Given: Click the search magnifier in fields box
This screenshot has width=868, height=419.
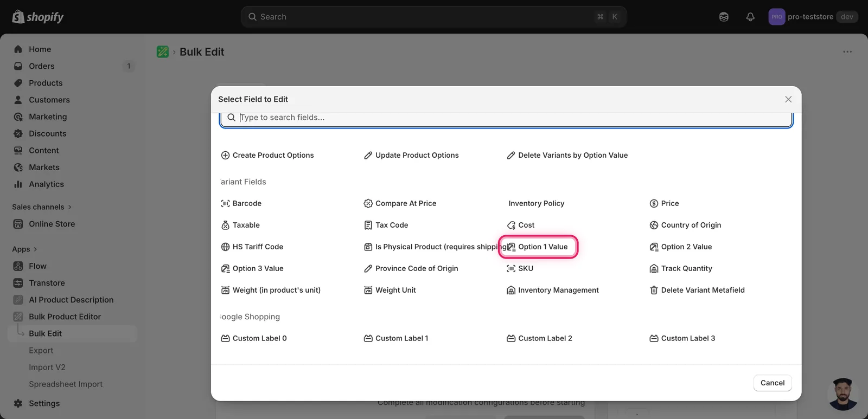Looking at the screenshot, I should [x=231, y=117].
